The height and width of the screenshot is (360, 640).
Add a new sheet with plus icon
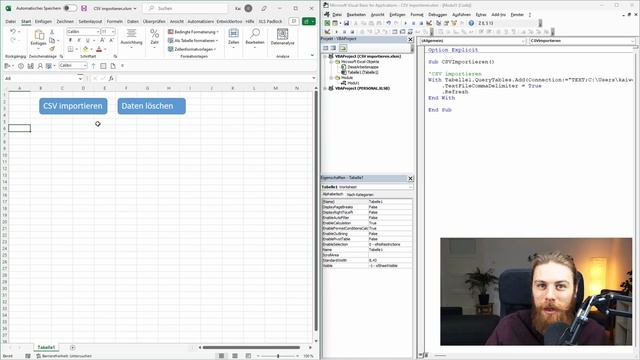(x=72, y=348)
